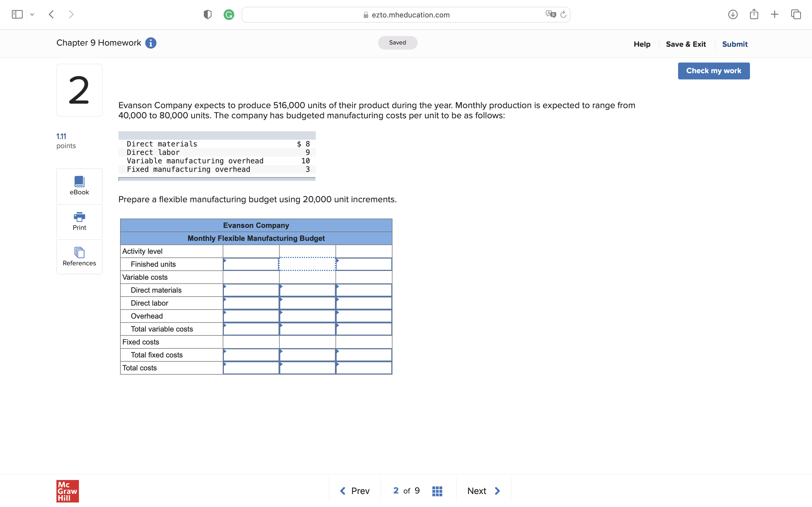Open the eBook panel
Screen dimensions: 812x507
[79, 186]
